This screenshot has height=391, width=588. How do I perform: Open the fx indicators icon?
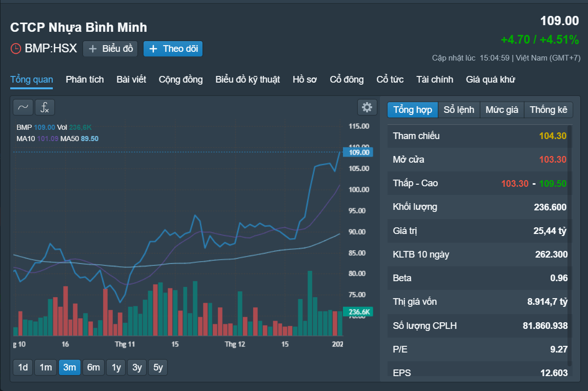pyautogui.click(x=45, y=107)
